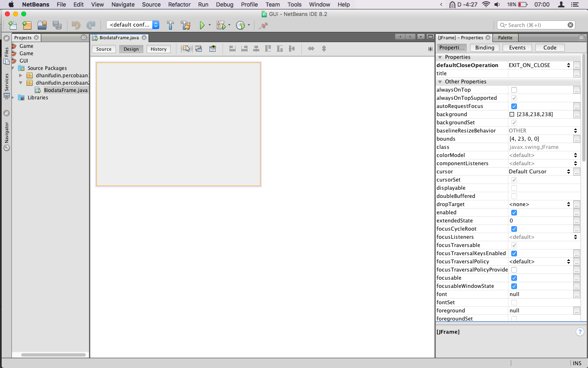Image resolution: width=588 pixels, height=368 pixels.
Task: Expand the dhanifudin.percobaan1 package
Action: [x=20, y=76]
